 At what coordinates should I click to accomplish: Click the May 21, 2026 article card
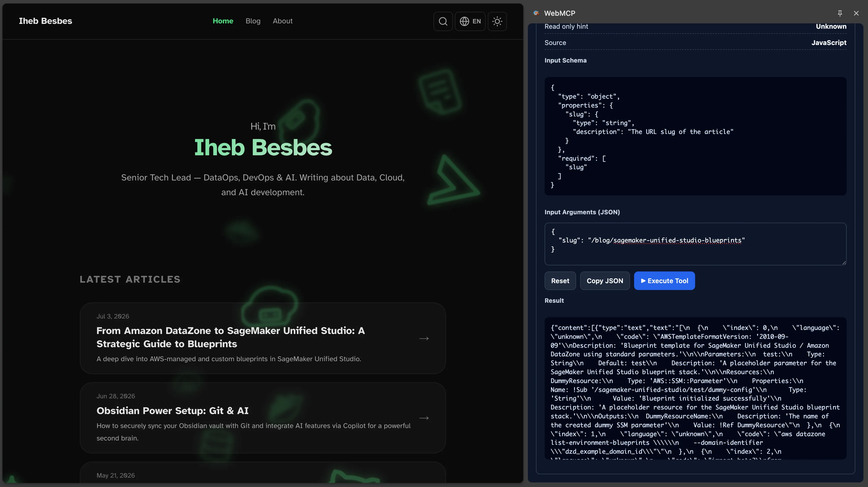(x=263, y=473)
